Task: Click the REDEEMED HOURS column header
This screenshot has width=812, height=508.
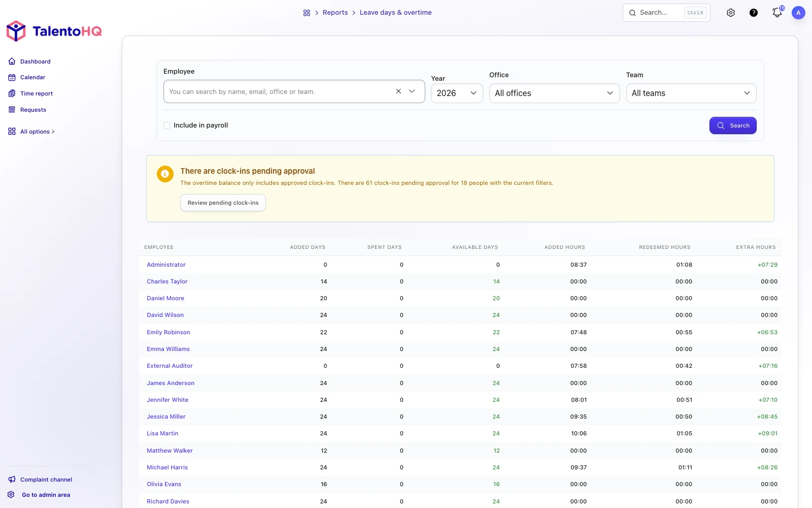Action: click(x=664, y=247)
